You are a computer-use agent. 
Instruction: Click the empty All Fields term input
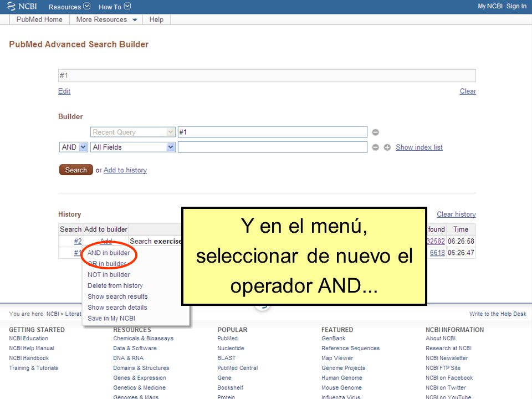coord(273,147)
